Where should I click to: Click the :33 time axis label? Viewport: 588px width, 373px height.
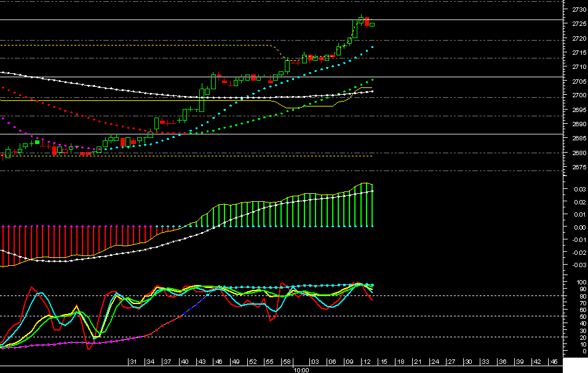486,362
